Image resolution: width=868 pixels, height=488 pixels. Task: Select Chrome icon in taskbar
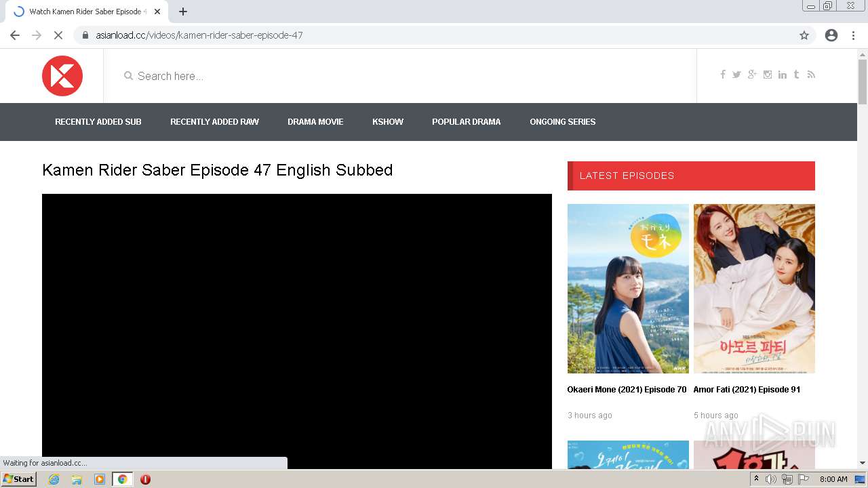[122, 479]
